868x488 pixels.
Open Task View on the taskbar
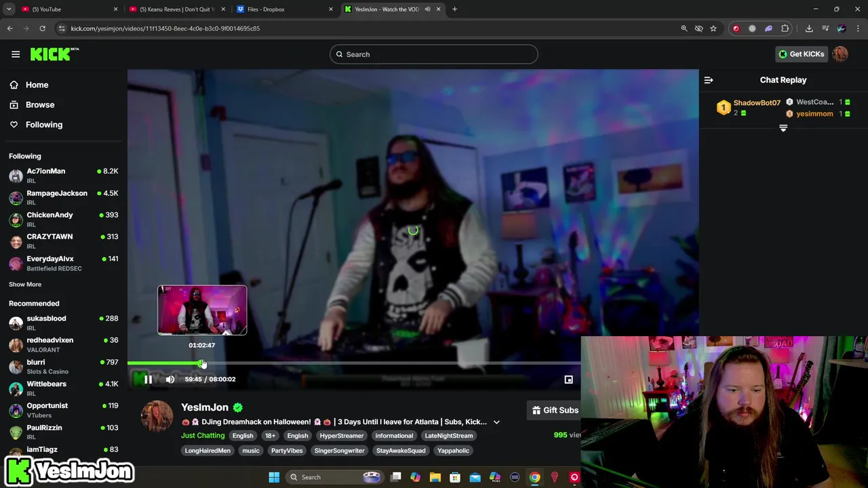[x=396, y=477]
